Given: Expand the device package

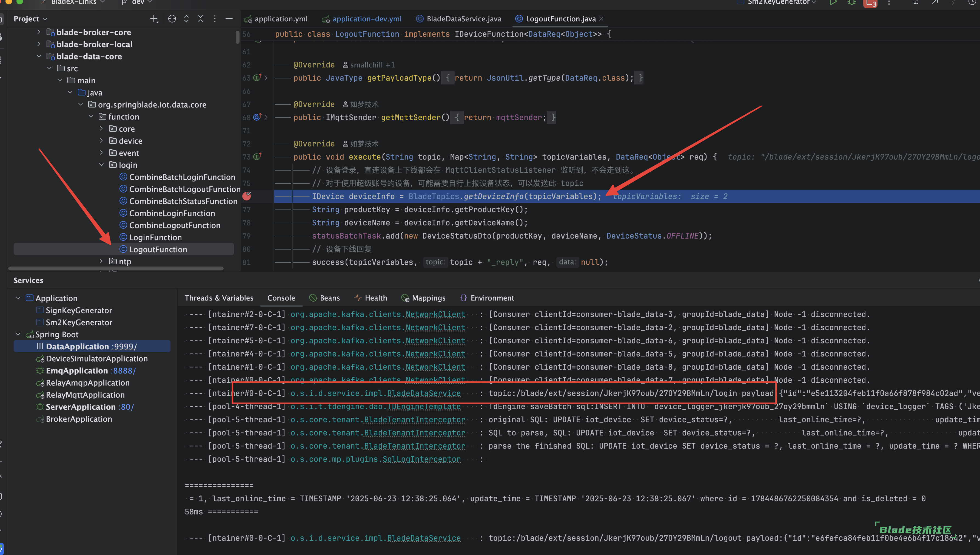Looking at the screenshot, I should pos(101,141).
